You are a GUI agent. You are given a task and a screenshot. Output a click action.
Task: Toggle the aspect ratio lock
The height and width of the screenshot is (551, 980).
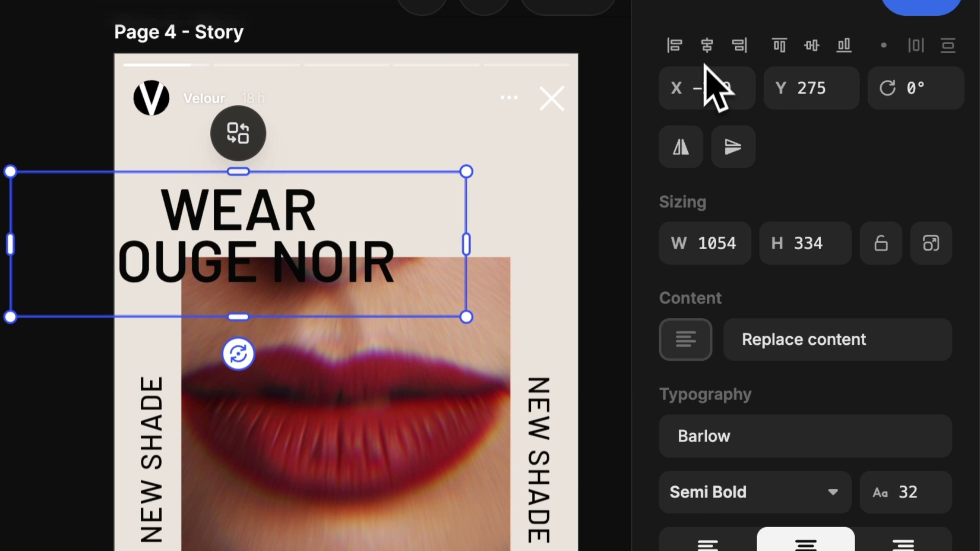pyautogui.click(x=881, y=243)
